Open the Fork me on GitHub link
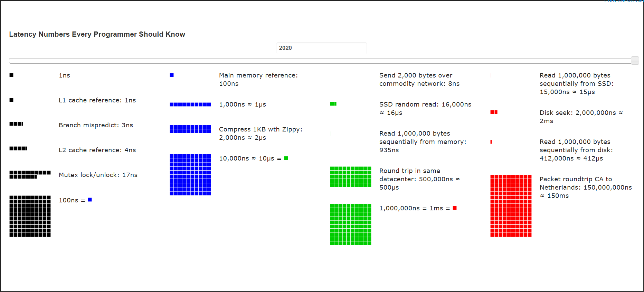This screenshot has width=644, height=292. [x=624, y=1]
